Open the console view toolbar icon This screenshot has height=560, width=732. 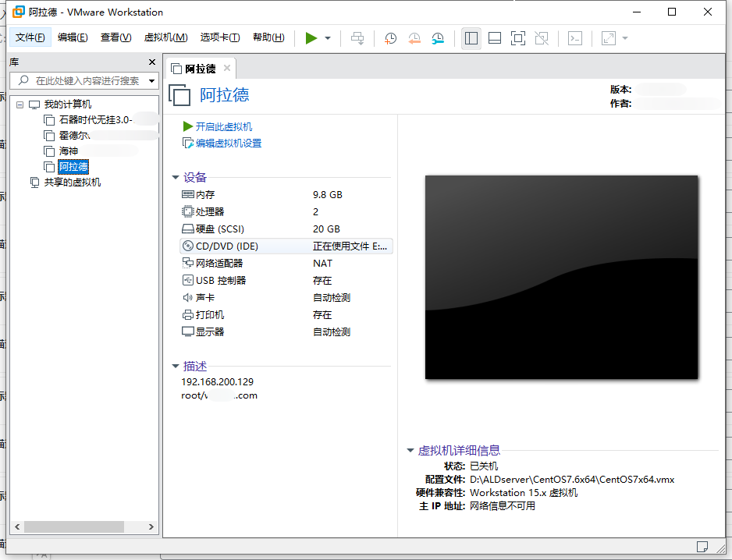pos(575,38)
